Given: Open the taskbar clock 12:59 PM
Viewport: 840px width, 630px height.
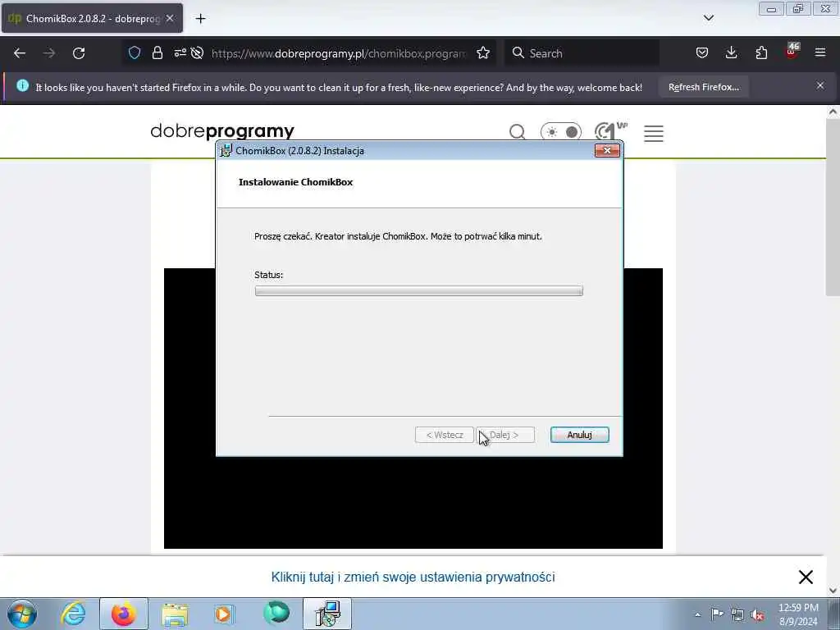Looking at the screenshot, I should tap(798, 614).
